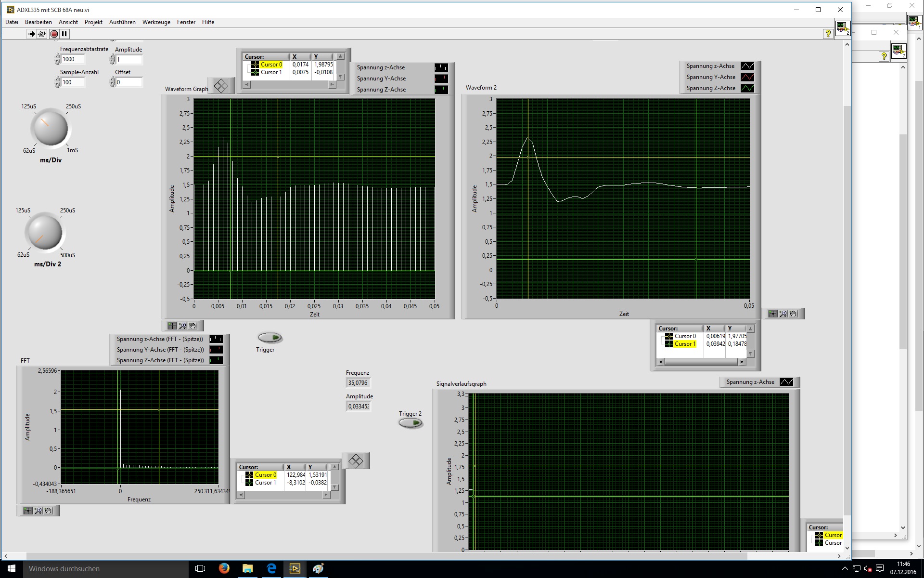Click cursor mover diamond beside Waveform Graph

click(221, 86)
